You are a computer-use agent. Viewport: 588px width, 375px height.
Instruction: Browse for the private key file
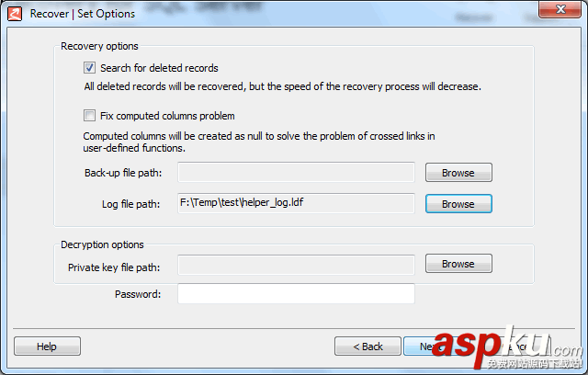[x=458, y=264]
